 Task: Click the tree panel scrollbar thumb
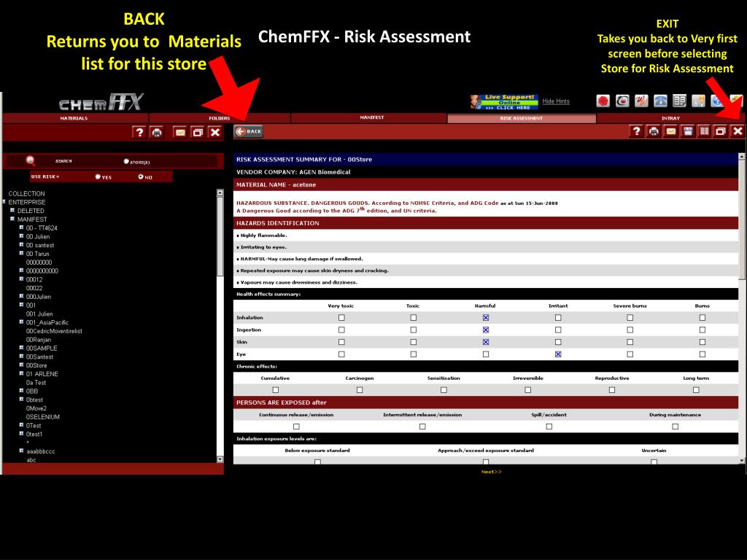click(x=220, y=236)
